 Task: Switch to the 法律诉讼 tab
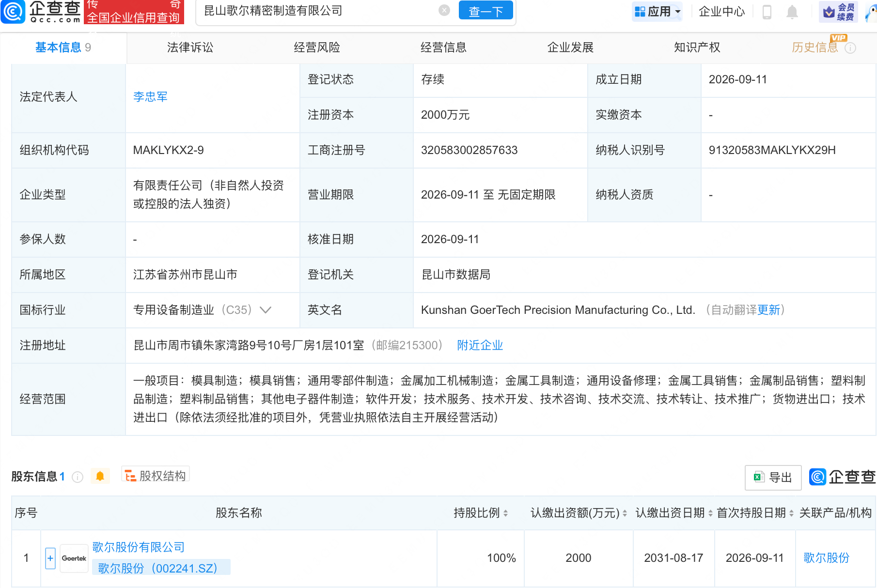pyautogui.click(x=190, y=47)
